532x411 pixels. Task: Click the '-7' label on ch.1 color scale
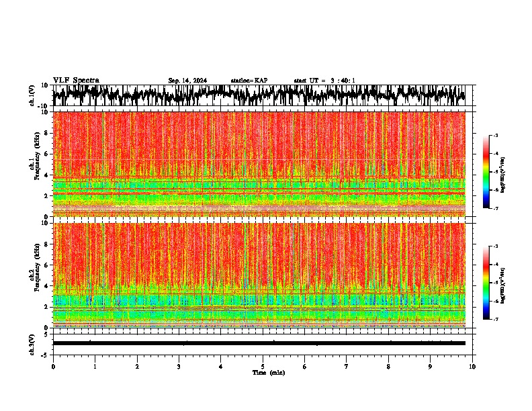tap(495, 208)
